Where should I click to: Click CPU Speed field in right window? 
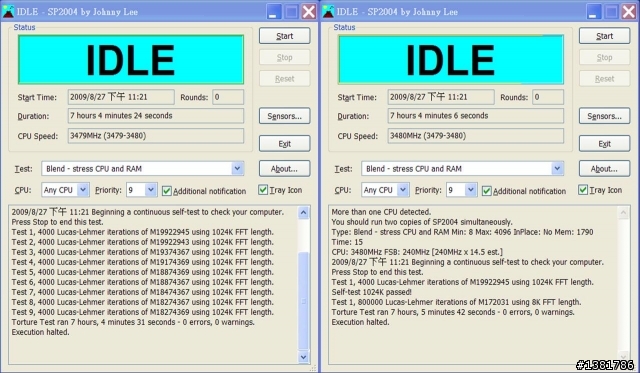[x=476, y=136]
